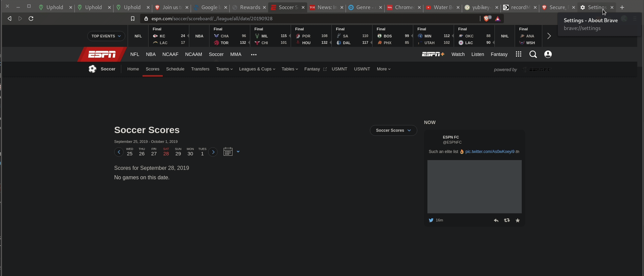Open the NFL menu item
Image resolution: width=644 pixels, height=276 pixels.
(x=135, y=54)
